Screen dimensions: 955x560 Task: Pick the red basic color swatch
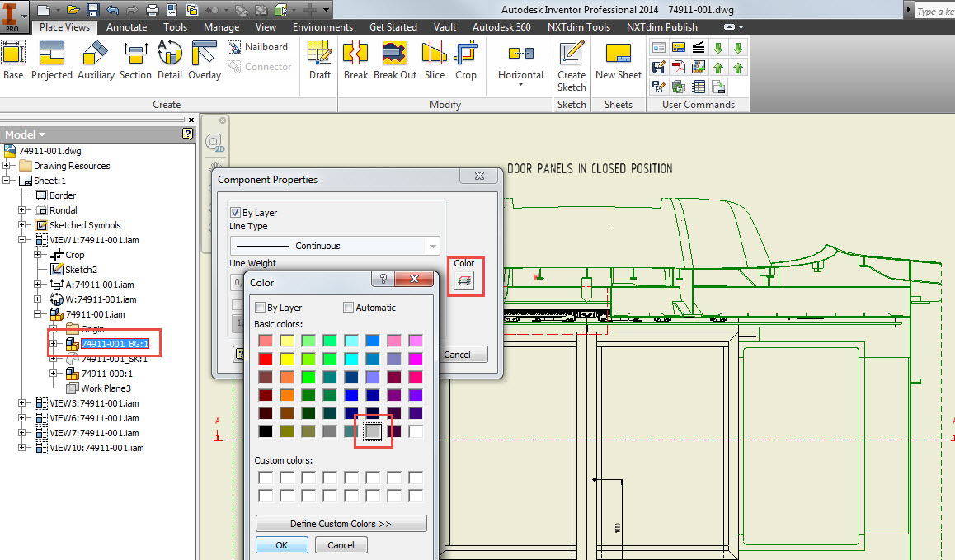pos(266,359)
